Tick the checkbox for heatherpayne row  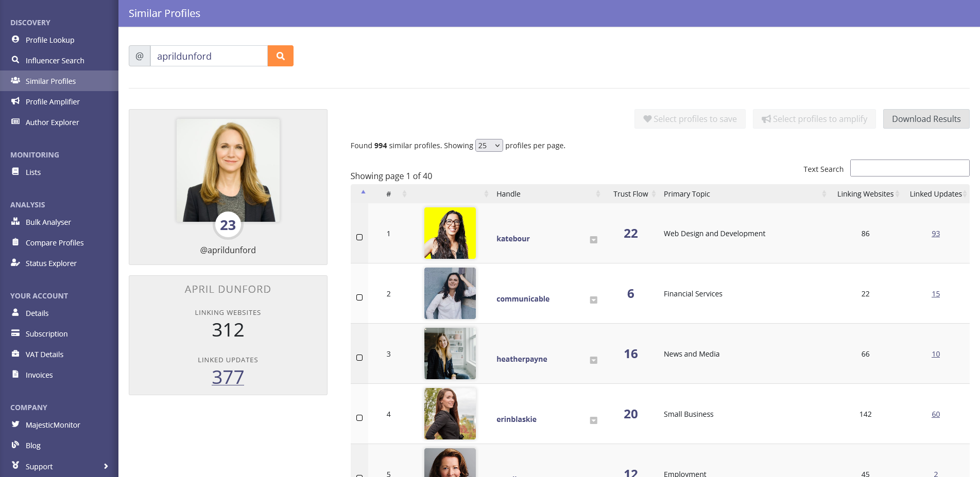pos(359,358)
